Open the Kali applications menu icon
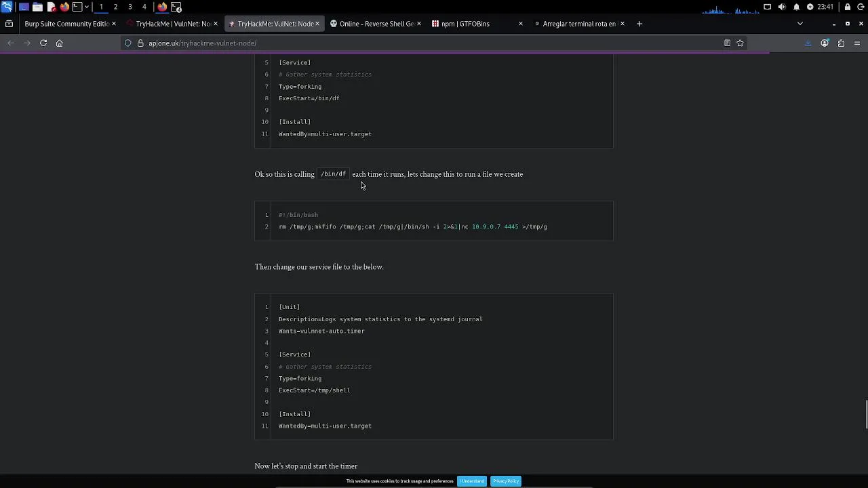The image size is (868, 488). click(x=7, y=7)
